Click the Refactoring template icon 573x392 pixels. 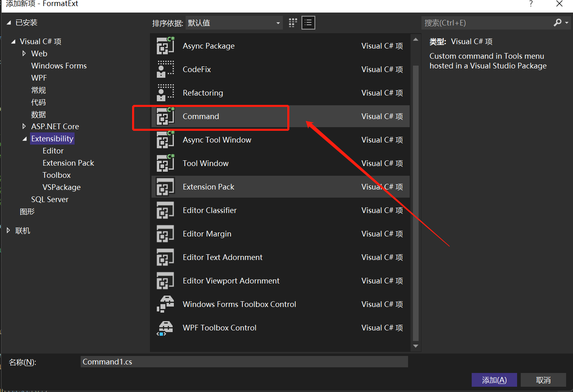165,93
